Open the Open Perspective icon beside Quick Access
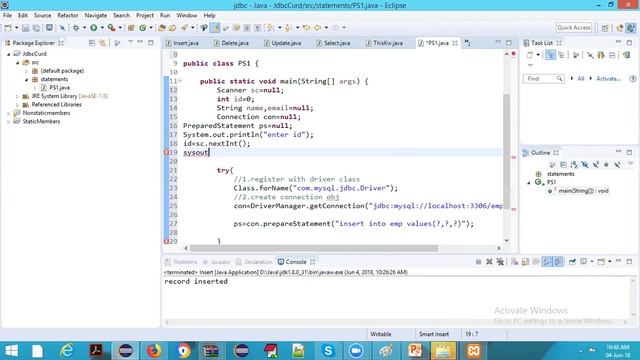This screenshot has height=360, width=640. (605, 28)
